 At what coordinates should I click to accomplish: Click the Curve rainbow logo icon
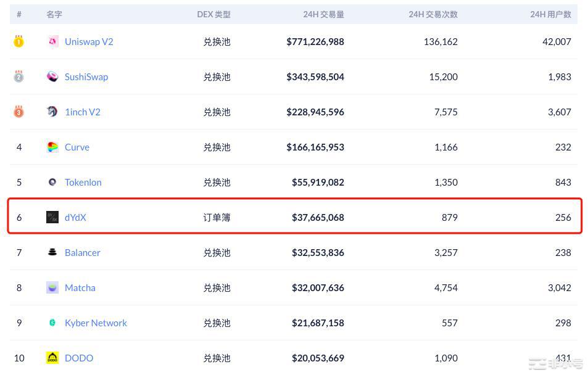[52, 147]
